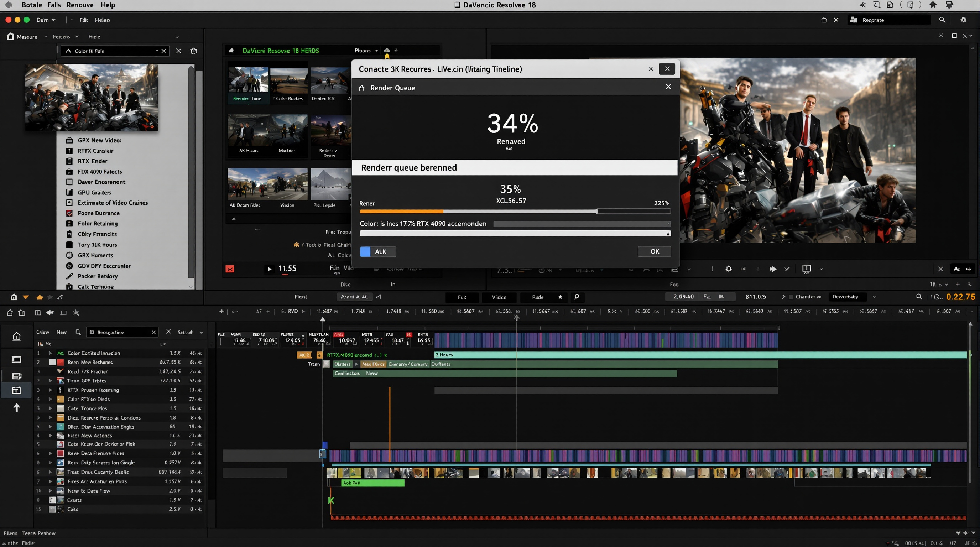Click the grey star icon above the bin toolbar

pos(49,297)
